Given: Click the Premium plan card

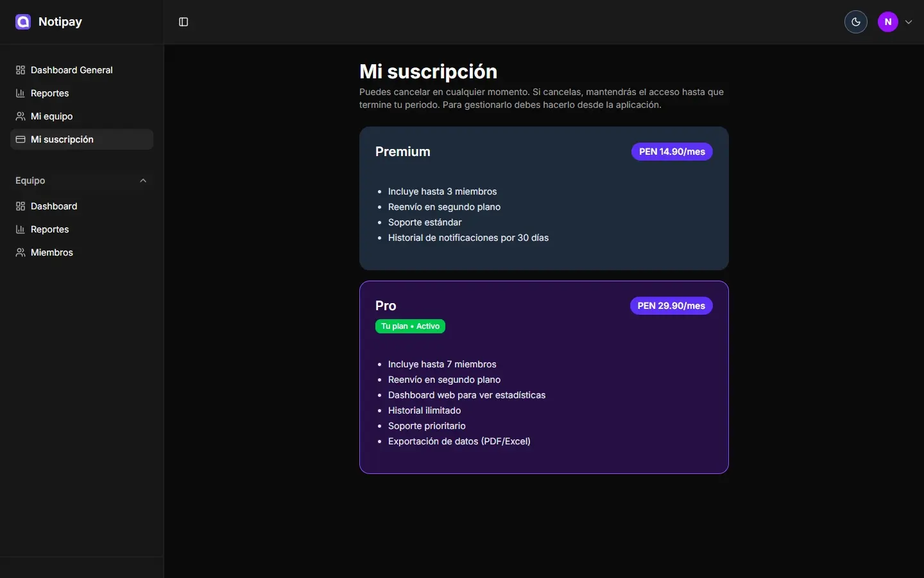Looking at the screenshot, I should coord(543,198).
